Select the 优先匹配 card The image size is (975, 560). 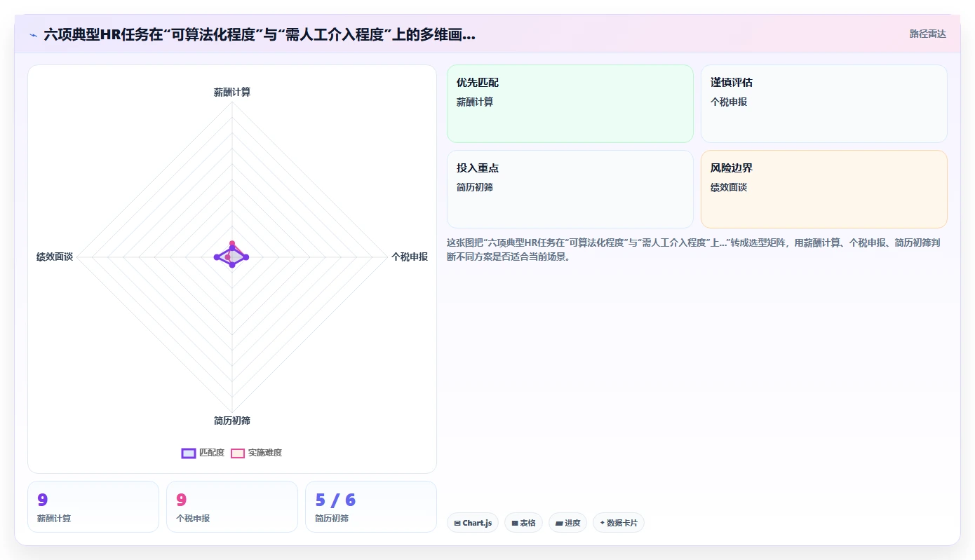tap(570, 104)
